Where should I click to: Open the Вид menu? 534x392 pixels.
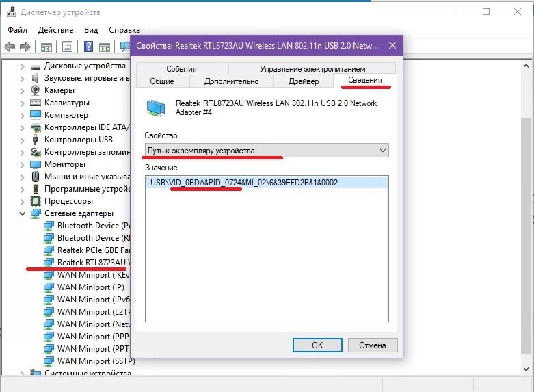tap(91, 30)
